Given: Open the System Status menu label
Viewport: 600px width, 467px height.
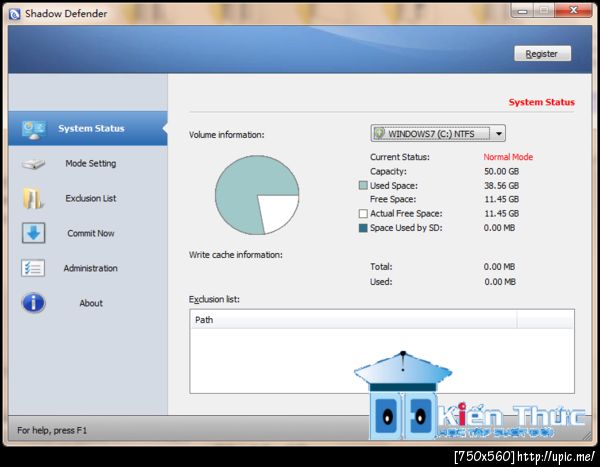Looking at the screenshot, I should click(x=91, y=128).
